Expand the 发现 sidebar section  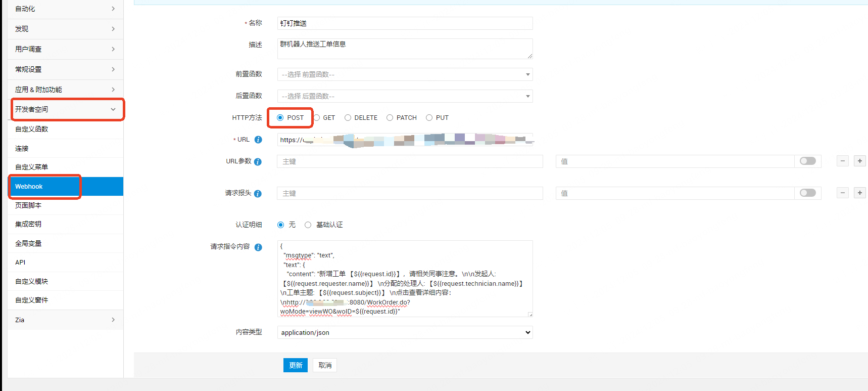pyautogui.click(x=65, y=29)
